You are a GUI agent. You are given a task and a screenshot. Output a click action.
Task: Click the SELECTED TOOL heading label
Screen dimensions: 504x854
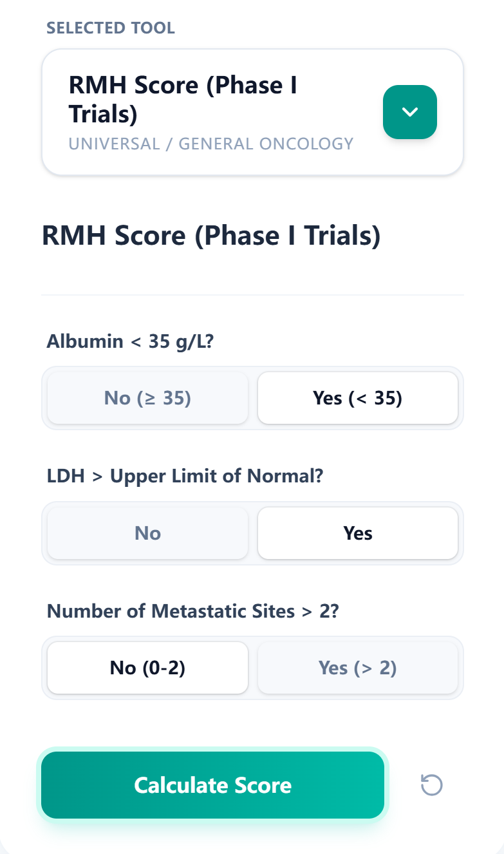pos(110,28)
